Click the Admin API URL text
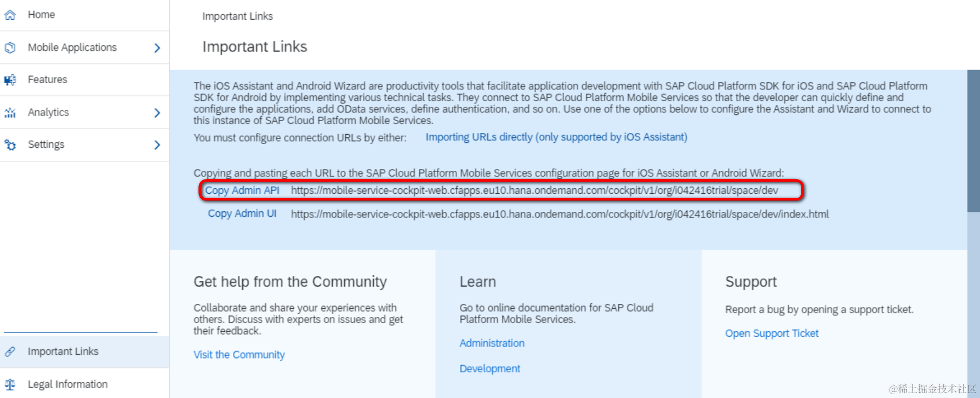The width and height of the screenshot is (980, 398). (534, 190)
